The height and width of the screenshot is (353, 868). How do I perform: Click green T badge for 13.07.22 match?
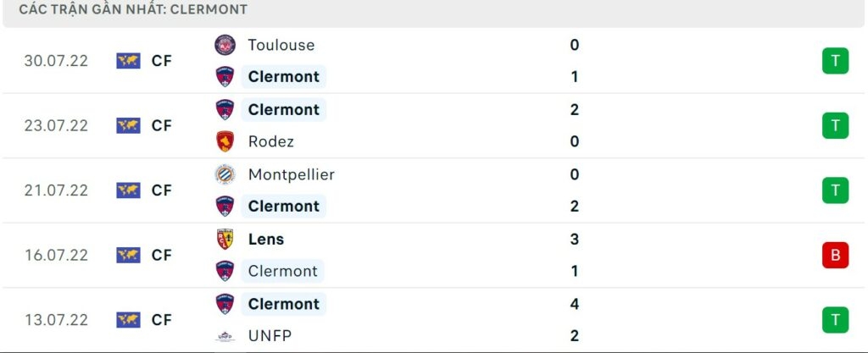click(x=835, y=320)
